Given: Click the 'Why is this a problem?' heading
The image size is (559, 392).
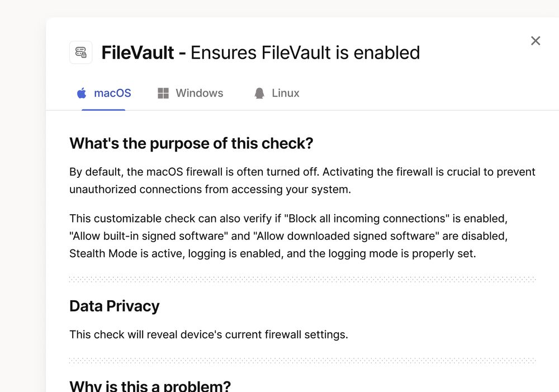Looking at the screenshot, I should click(x=150, y=386).
